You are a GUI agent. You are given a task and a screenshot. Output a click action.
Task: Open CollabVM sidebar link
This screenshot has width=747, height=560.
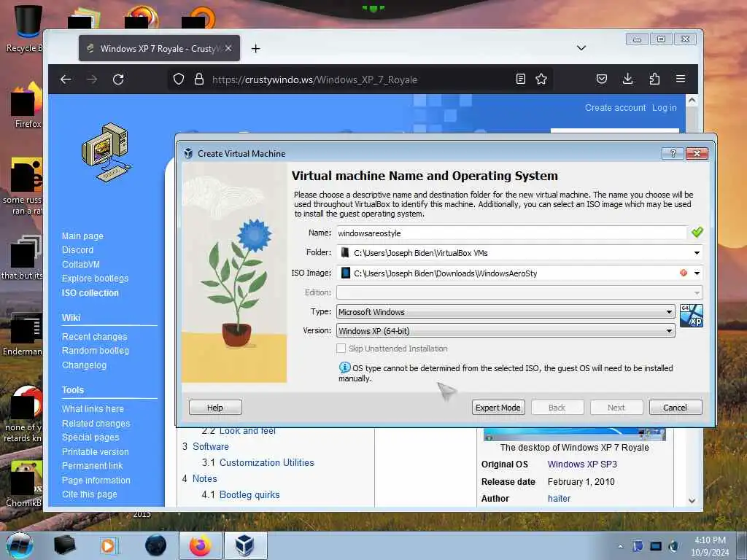pos(80,264)
